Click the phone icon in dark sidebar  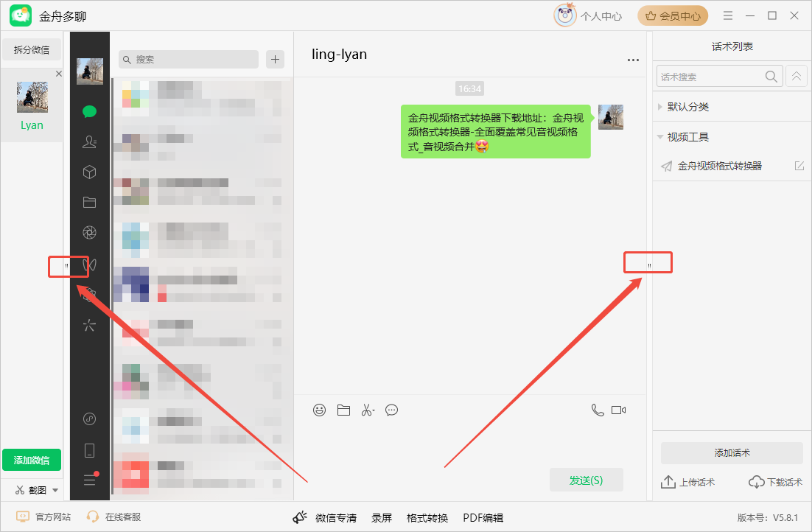[90, 450]
